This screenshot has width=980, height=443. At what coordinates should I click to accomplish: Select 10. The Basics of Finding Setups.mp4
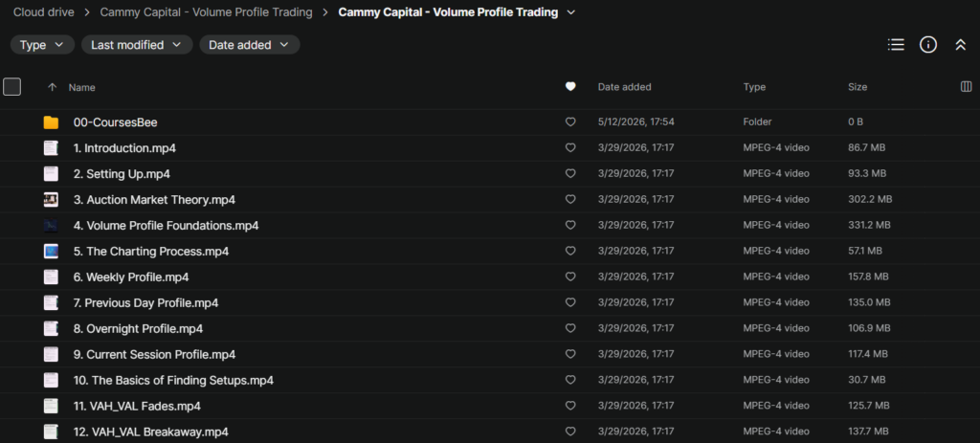173,380
